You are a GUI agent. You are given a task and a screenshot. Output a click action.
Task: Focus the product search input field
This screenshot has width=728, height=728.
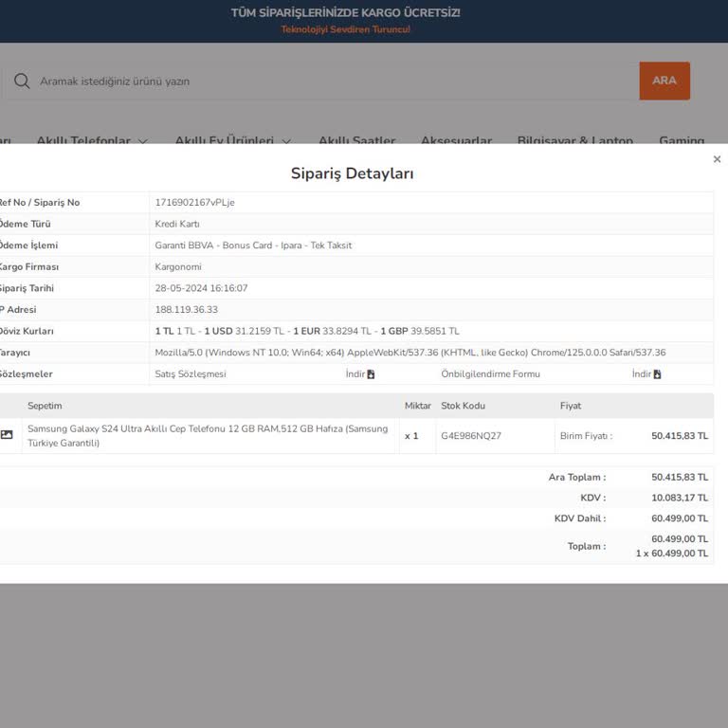(332, 82)
